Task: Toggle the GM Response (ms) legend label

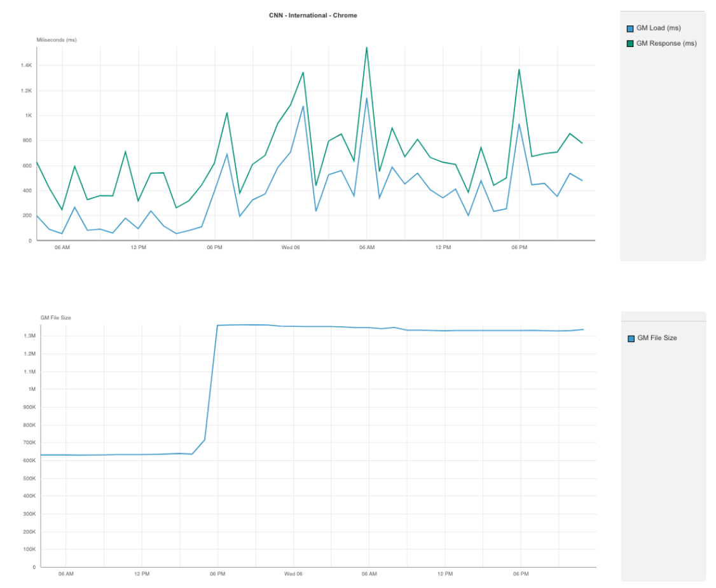Action: pos(666,43)
